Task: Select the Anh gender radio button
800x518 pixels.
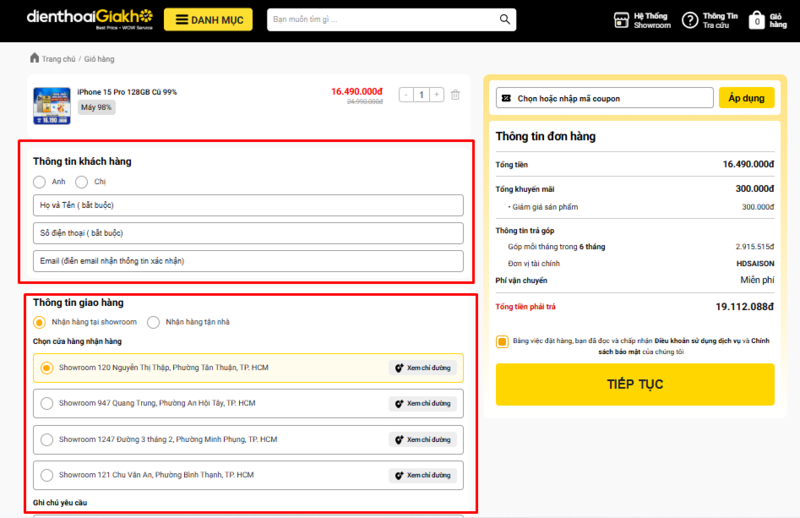Action: click(x=39, y=182)
